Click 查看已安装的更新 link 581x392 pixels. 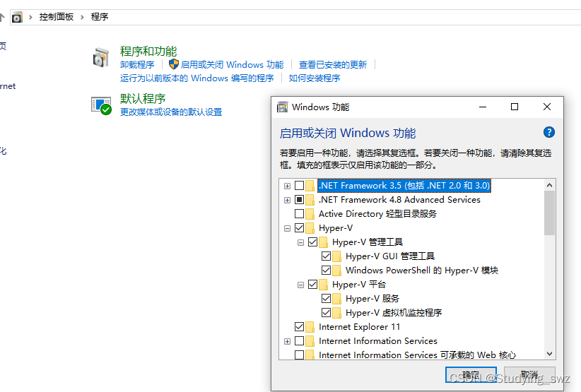(333, 65)
